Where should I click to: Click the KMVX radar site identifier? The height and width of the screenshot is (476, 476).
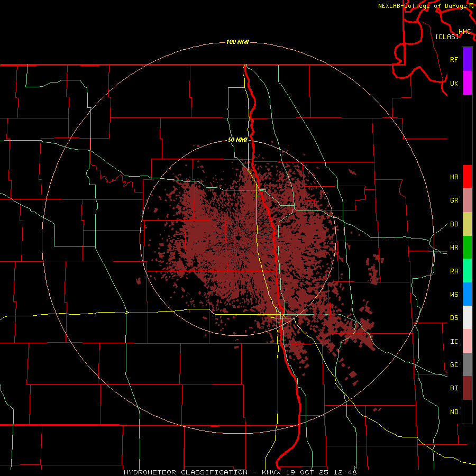pyautogui.click(x=272, y=472)
